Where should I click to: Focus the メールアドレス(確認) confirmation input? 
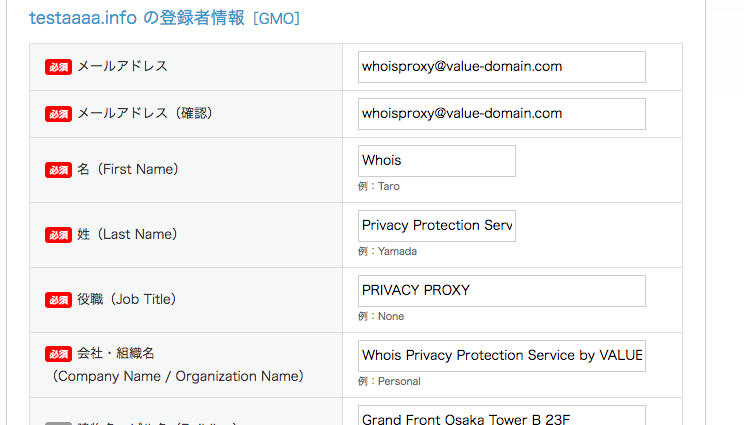[x=502, y=114]
